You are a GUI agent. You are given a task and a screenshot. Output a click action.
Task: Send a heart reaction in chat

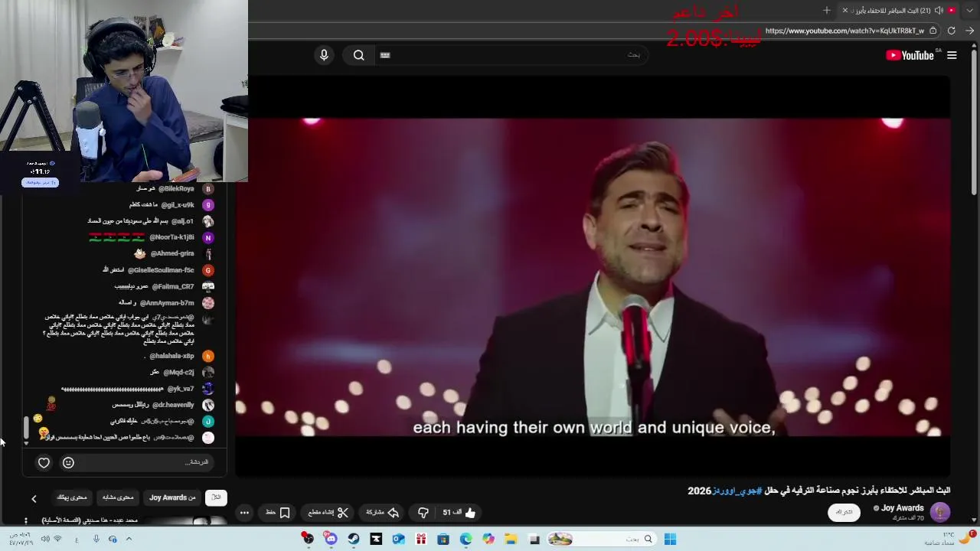[44, 462]
